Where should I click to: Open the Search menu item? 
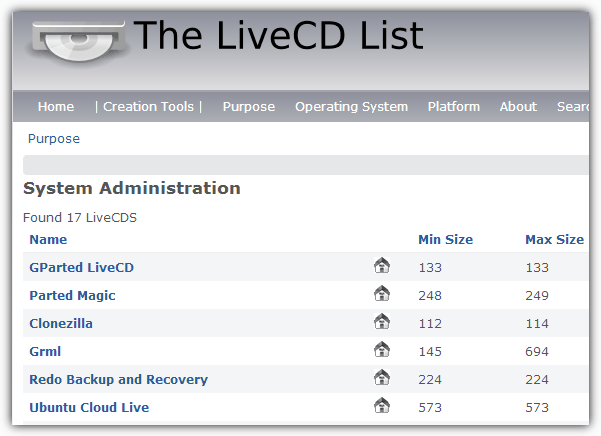[x=573, y=107]
